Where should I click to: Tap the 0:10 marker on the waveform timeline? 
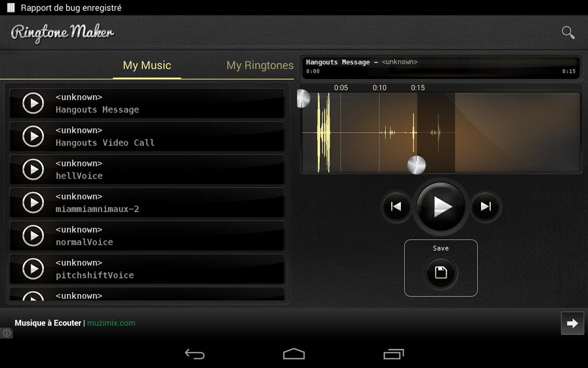(x=380, y=88)
